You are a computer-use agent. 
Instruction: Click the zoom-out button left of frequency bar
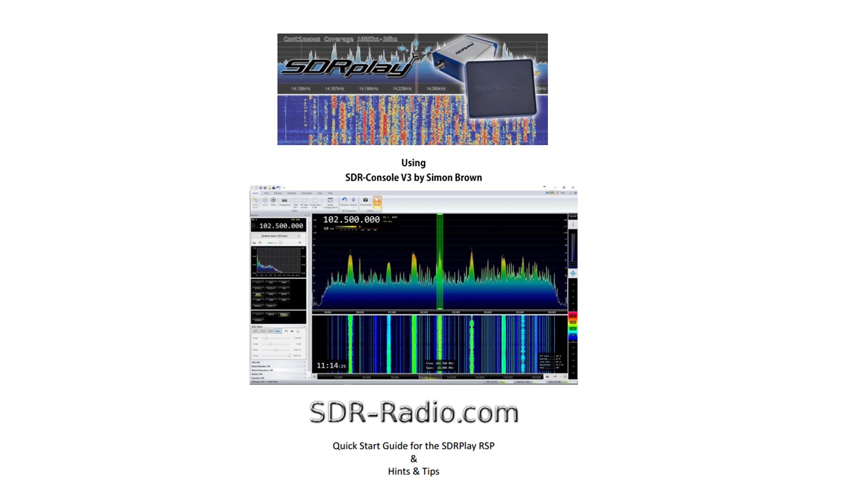(x=315, y=376)
